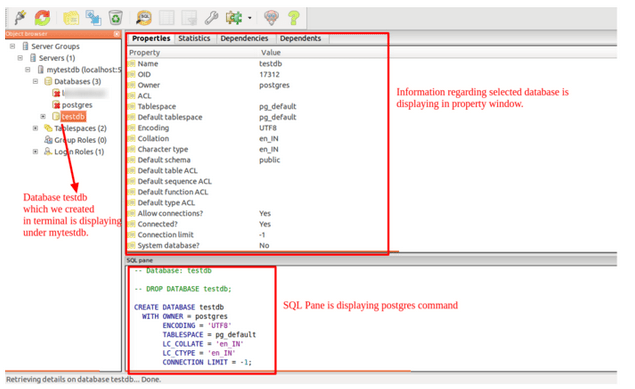Open help with the question mark icon
This screenshot has width=635, height=389.
click(294, 17)
